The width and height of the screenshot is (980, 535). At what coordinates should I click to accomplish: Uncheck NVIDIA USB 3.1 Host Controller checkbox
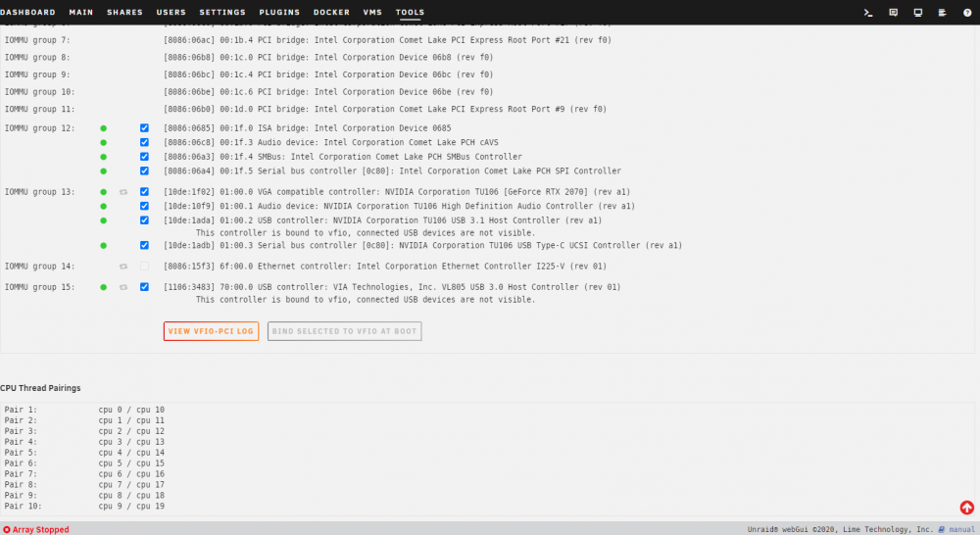pyautogui.click(x=144, y=220)
